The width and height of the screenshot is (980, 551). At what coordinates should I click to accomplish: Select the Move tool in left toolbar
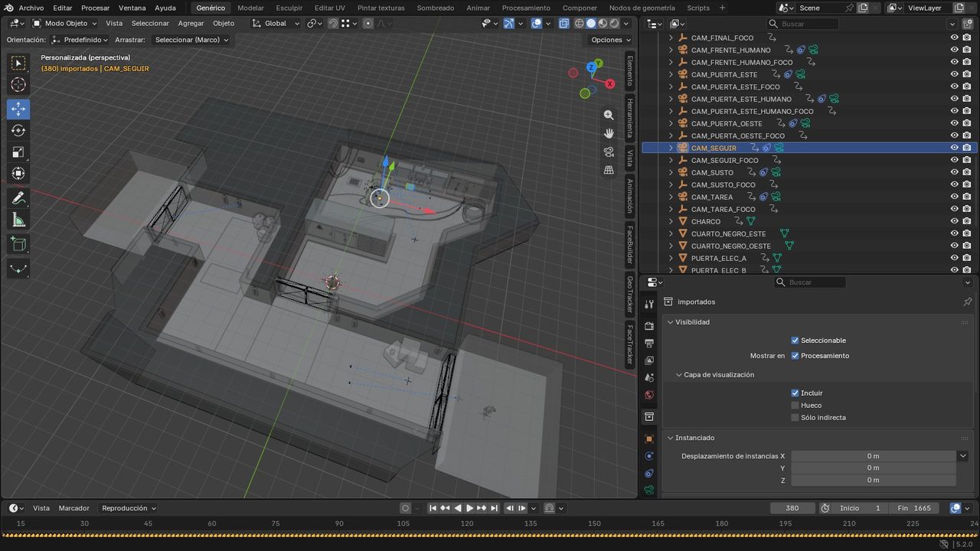tap(18, 109)
